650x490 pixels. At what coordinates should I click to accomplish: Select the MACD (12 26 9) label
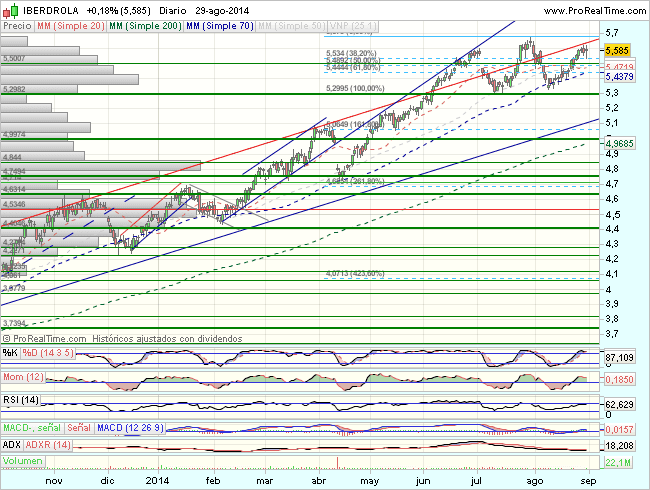[129, 428]
